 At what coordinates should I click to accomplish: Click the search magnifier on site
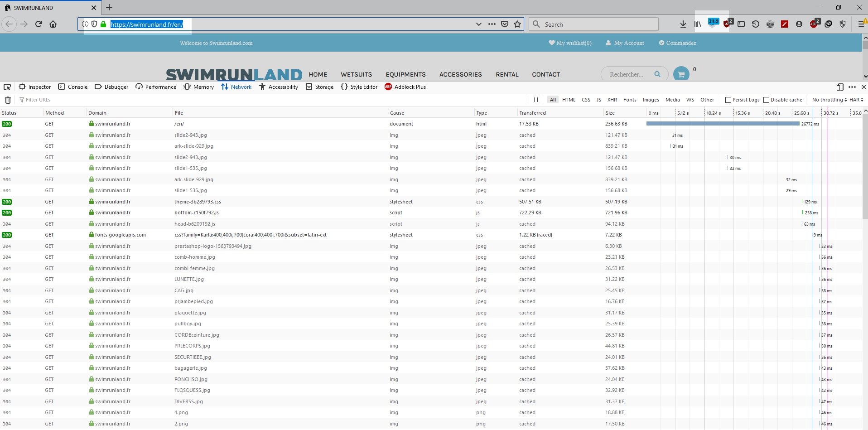click(657, 74)
